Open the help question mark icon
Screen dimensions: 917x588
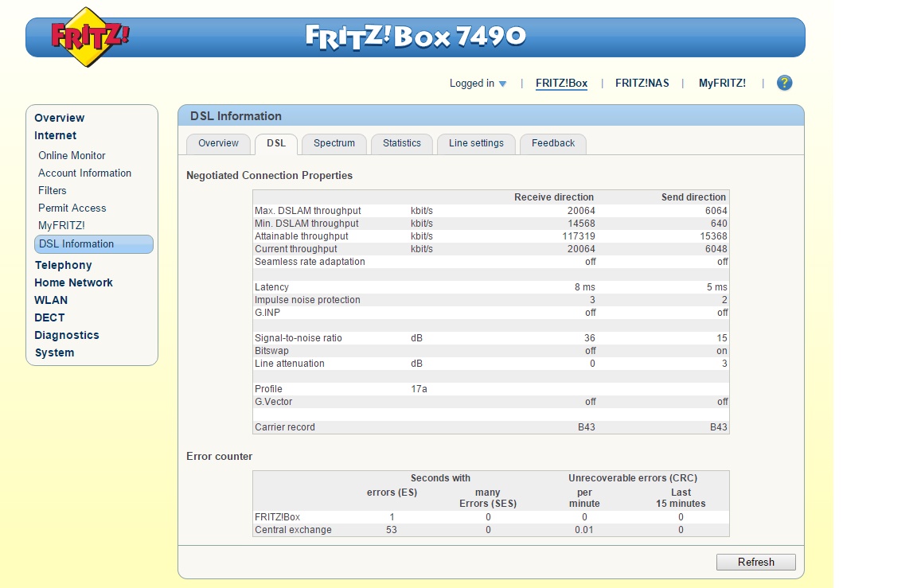click(x=784, y=83)
